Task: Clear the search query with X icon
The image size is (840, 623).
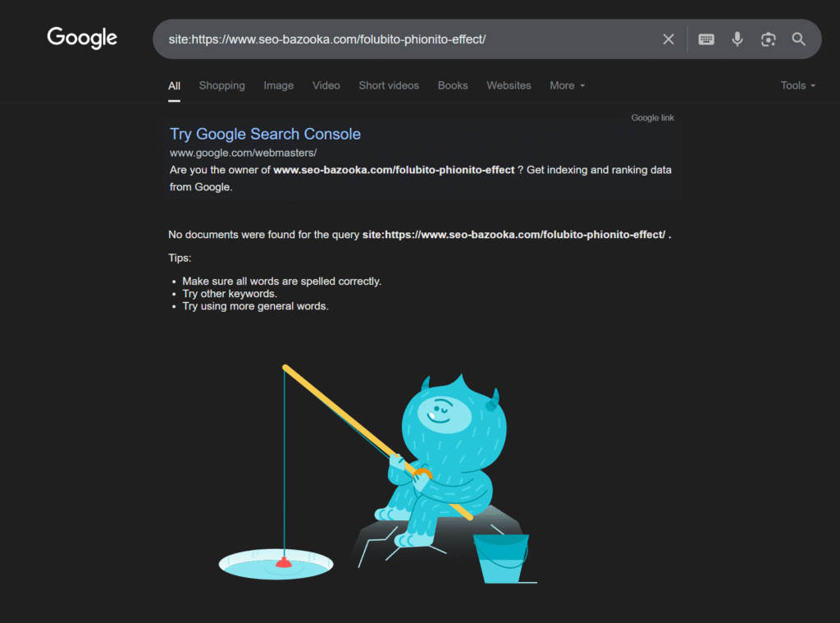Action: (x=668, y=39)
